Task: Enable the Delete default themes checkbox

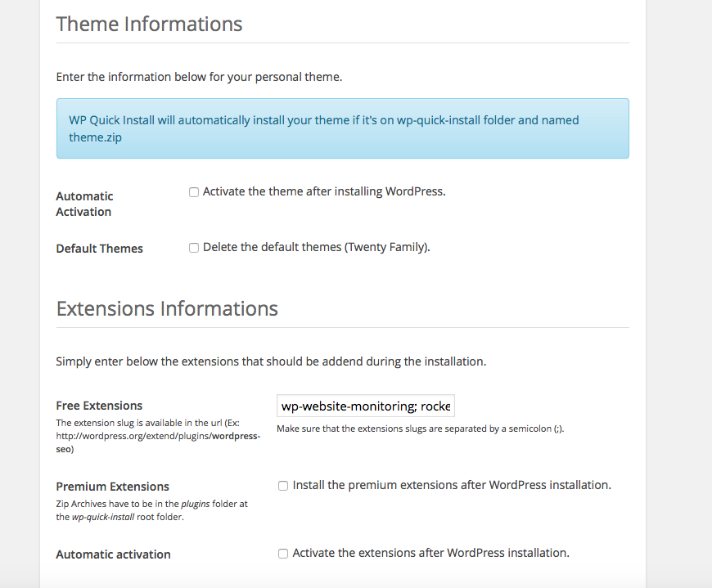Action: [x=194, y=248]
